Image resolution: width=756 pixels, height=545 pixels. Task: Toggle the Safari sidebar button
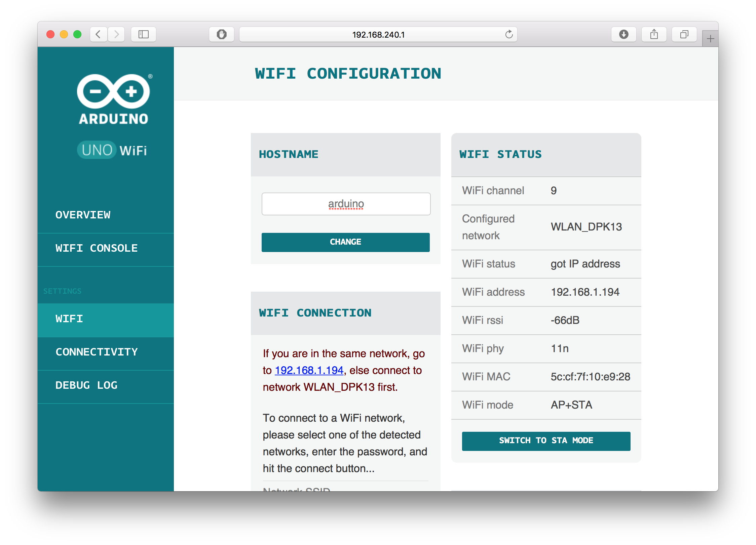144,34
